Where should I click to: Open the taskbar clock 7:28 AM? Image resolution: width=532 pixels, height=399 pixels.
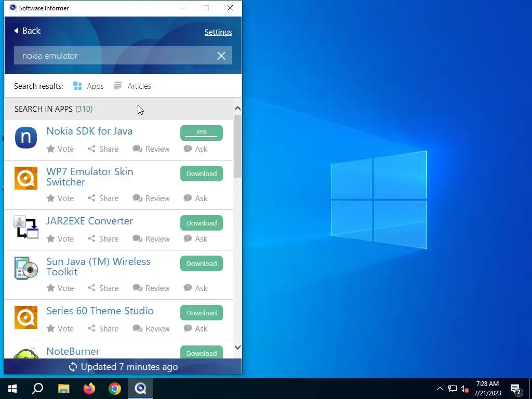(x=487, y=389)
